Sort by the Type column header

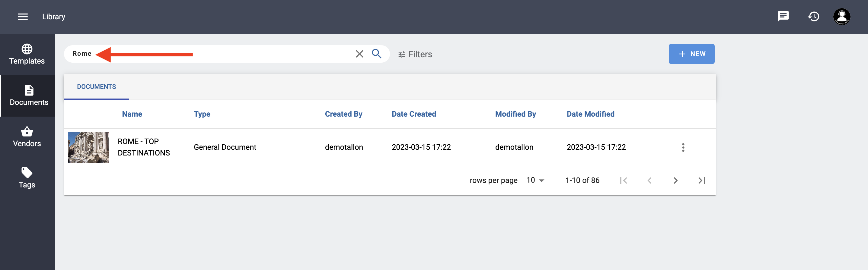(x=202, y=114)
